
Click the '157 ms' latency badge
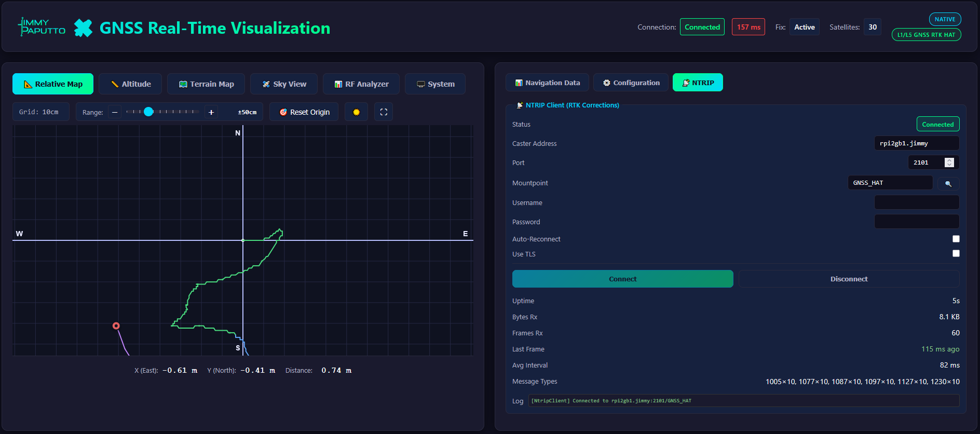pos(748,27)
